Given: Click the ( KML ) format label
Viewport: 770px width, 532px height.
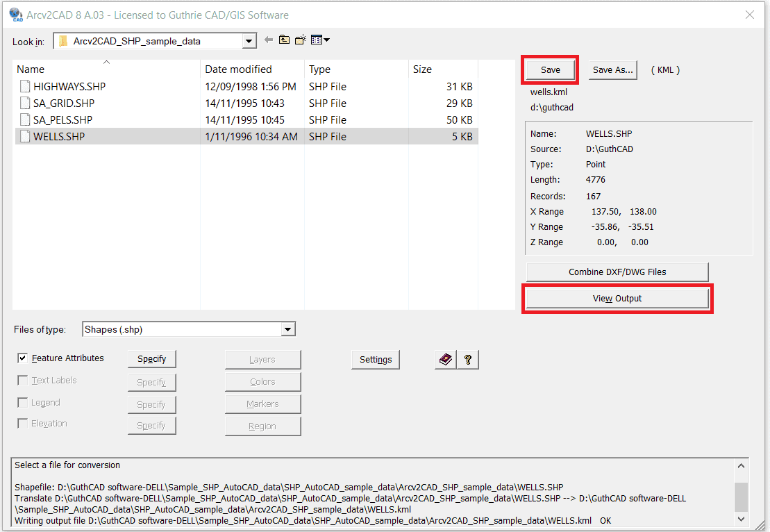Looking at the screenshot, I should 665,69.
